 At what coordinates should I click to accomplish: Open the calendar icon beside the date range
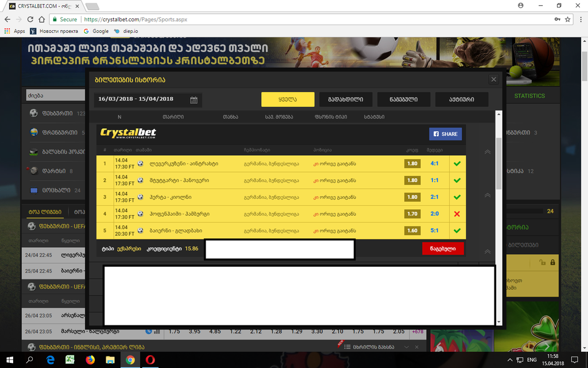[194, 100]
